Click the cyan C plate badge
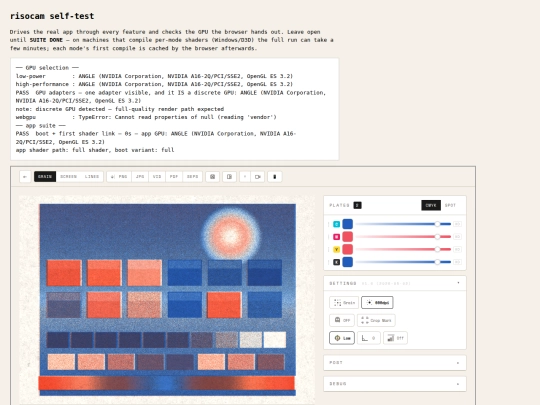The width and height of the screenshot is (540, 405). (x=336, y=224)
